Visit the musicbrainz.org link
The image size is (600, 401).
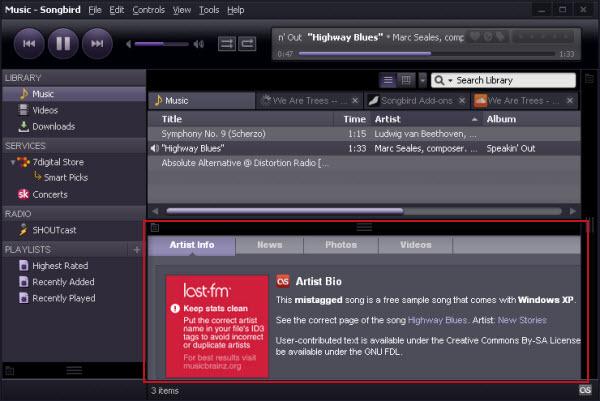point(212,366)
